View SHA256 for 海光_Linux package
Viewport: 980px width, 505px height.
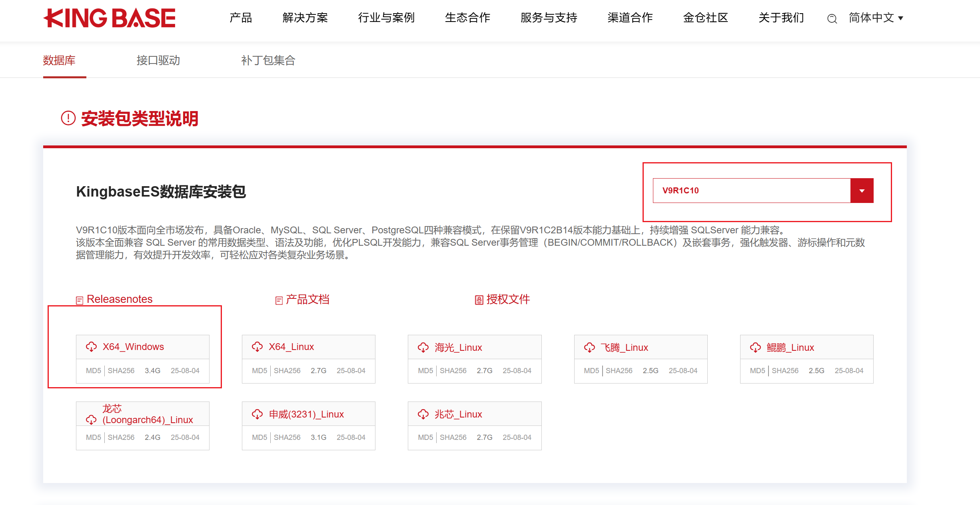[453, 371]
